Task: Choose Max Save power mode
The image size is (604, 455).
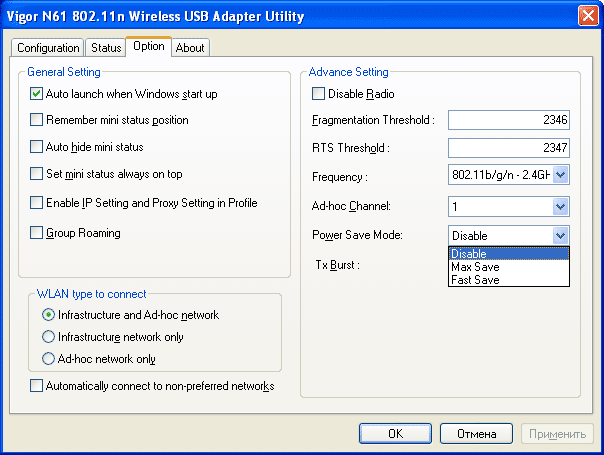Action: [x=508, y=267]
